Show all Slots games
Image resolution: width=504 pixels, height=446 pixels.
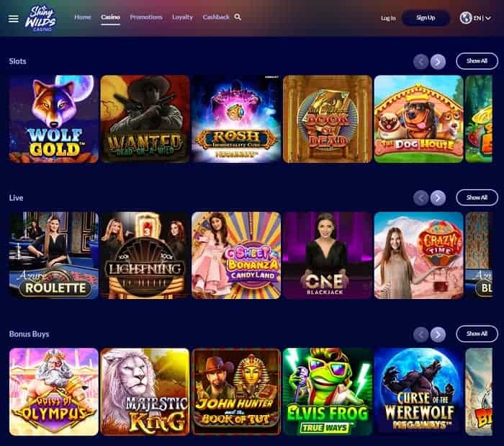point(477,61)
